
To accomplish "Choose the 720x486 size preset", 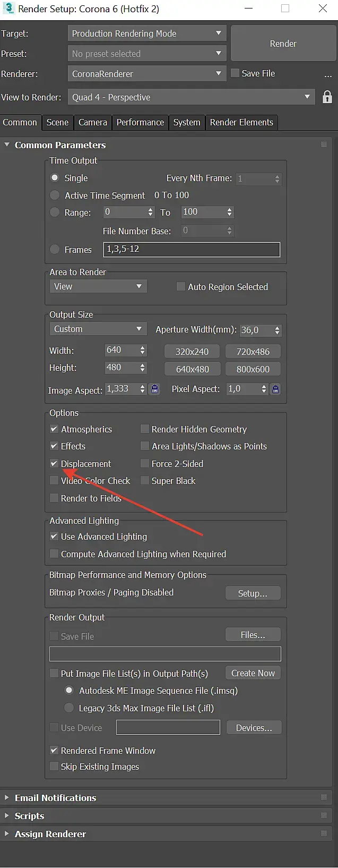I will (253, 351).
